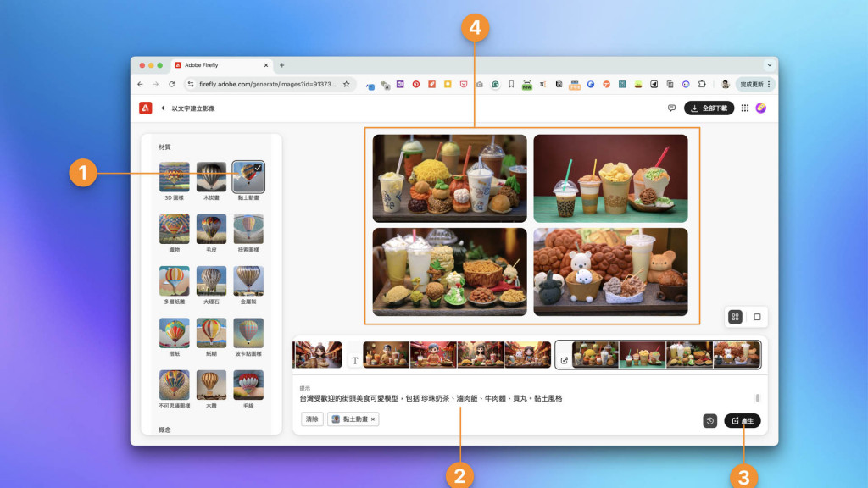
Task: Open first history thumbnail of girl in street
Action: tap(318, 355)
